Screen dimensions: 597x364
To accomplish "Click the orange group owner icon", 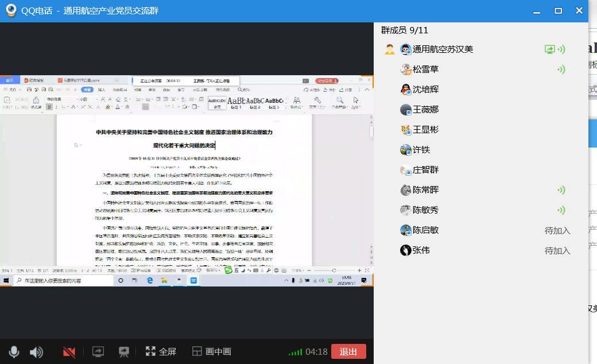I will point(390,49).
